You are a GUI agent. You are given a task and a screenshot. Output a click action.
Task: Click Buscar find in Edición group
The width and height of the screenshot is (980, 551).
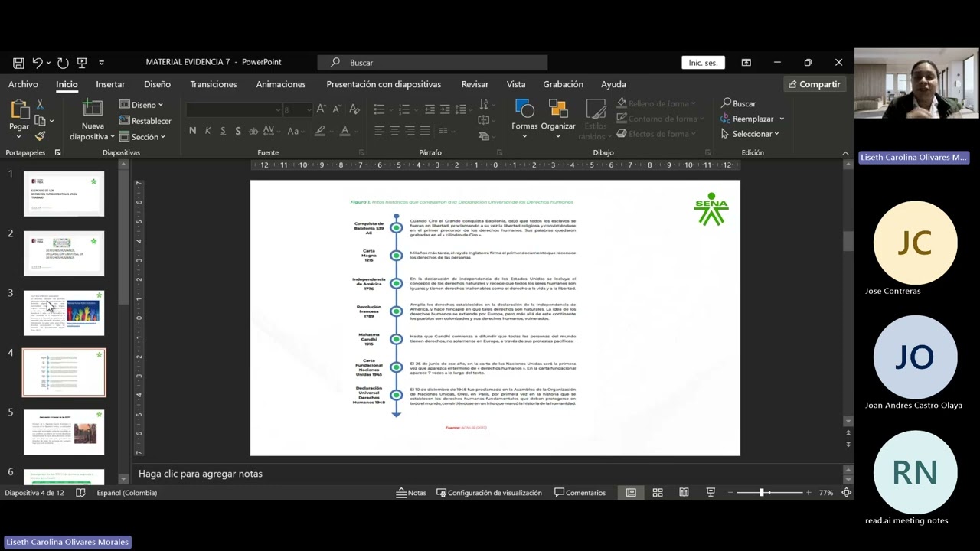[x=739, y=103]
